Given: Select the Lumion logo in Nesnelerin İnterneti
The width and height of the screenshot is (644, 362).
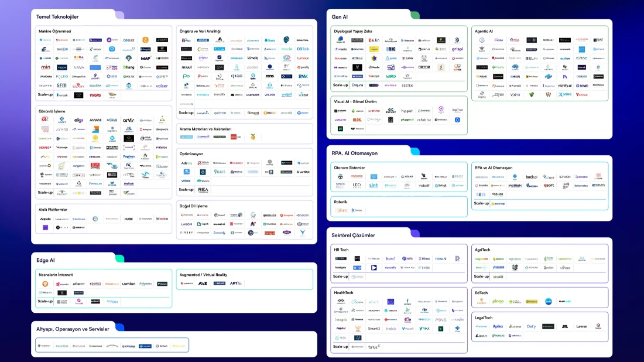Looking at the screenshot, I should (129, 284).
